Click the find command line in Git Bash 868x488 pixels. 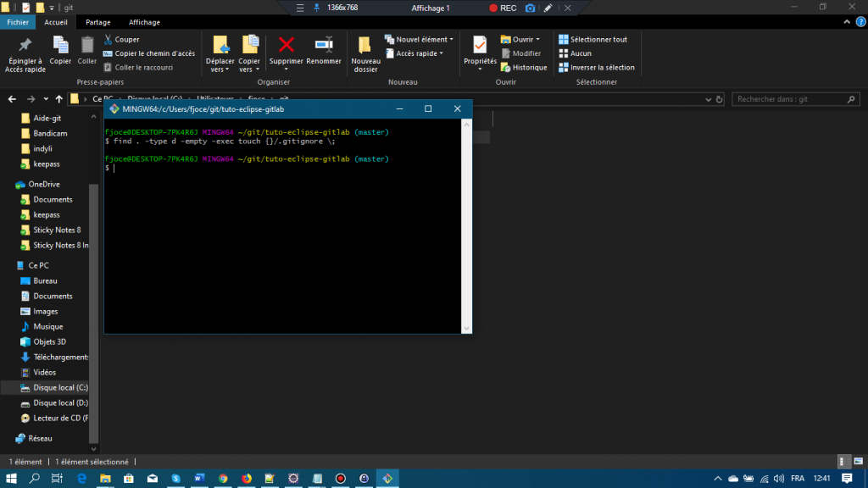pos(220,141)
